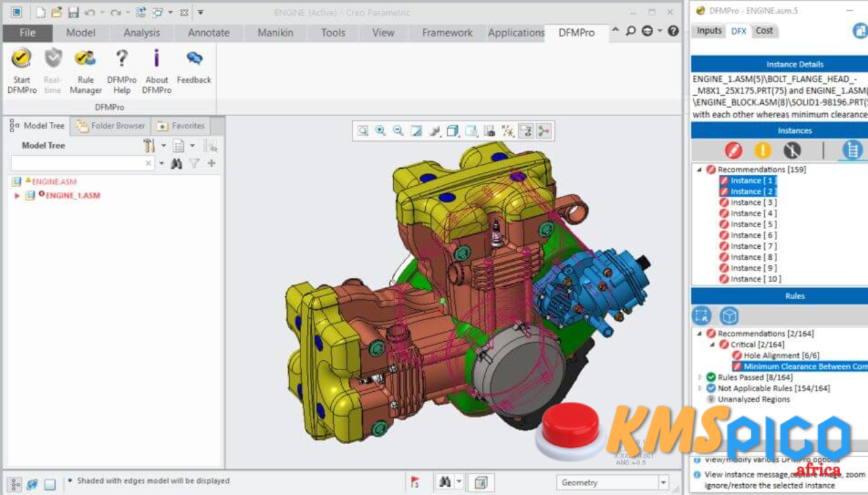Toggle Annotation Display in graphics toolbar

(x=526, y=131)
